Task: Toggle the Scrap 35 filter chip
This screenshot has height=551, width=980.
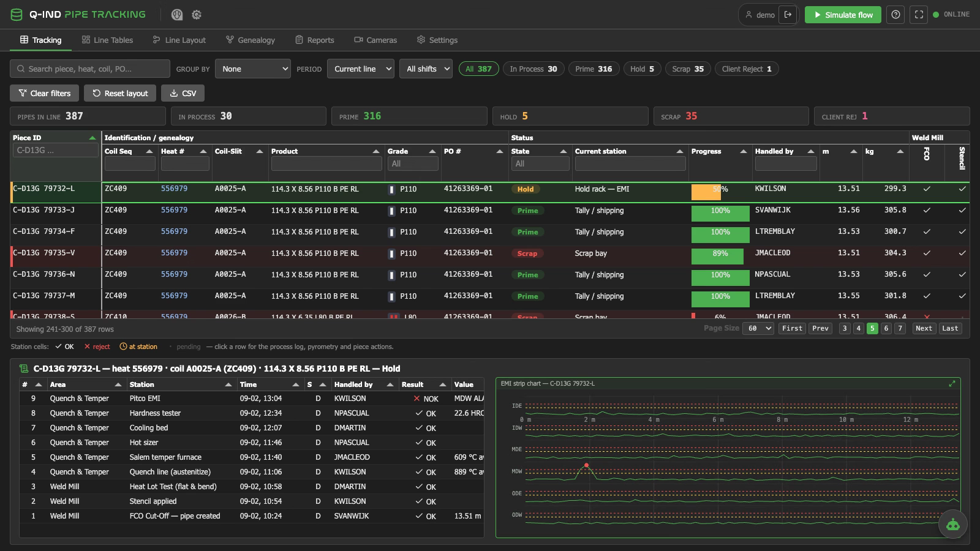Action: coord(688,69)
